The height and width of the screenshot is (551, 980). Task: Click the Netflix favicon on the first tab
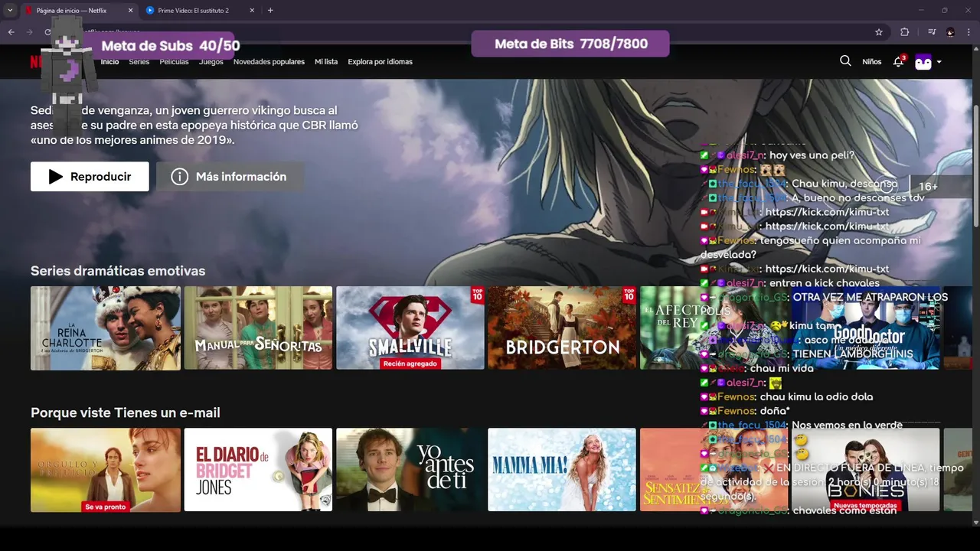pyautogui.click(x=29, y=11)
